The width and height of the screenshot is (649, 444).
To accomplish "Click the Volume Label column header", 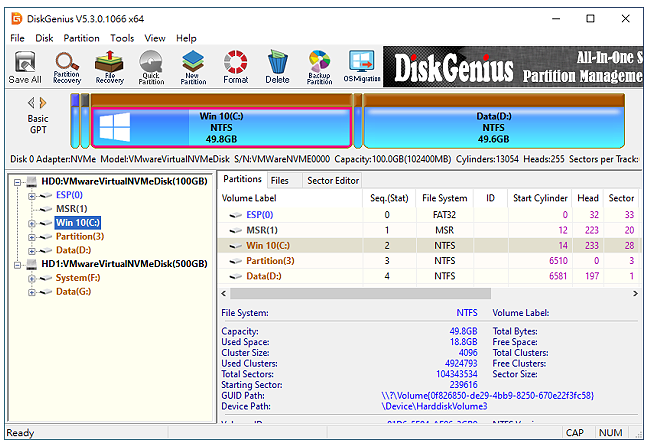I will 290,198.
